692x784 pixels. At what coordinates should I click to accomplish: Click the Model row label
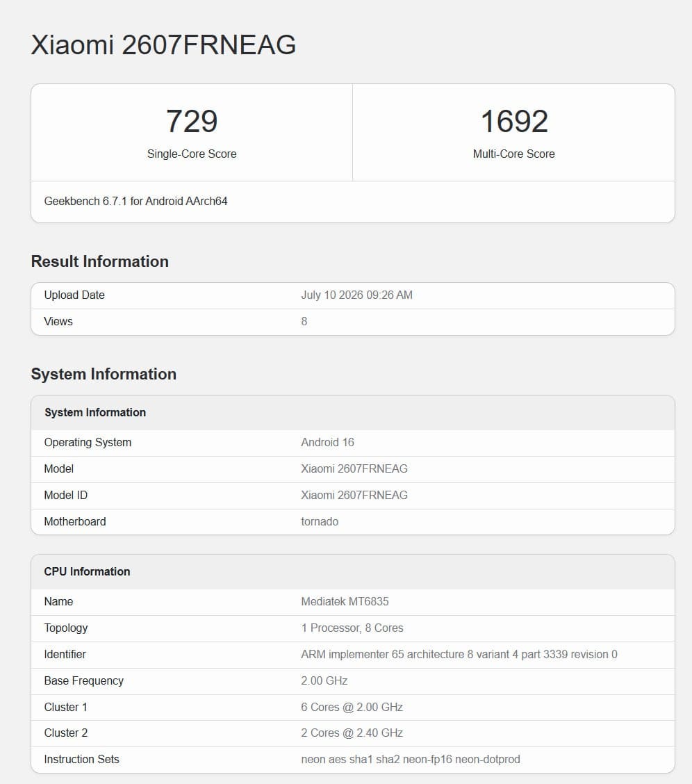pyautogui.click(x=59, y=469)
